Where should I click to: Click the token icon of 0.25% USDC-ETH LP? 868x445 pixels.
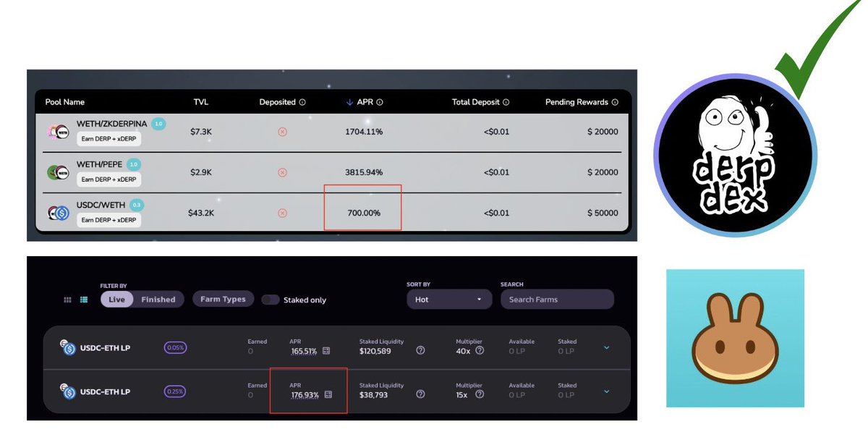(68, 391)
